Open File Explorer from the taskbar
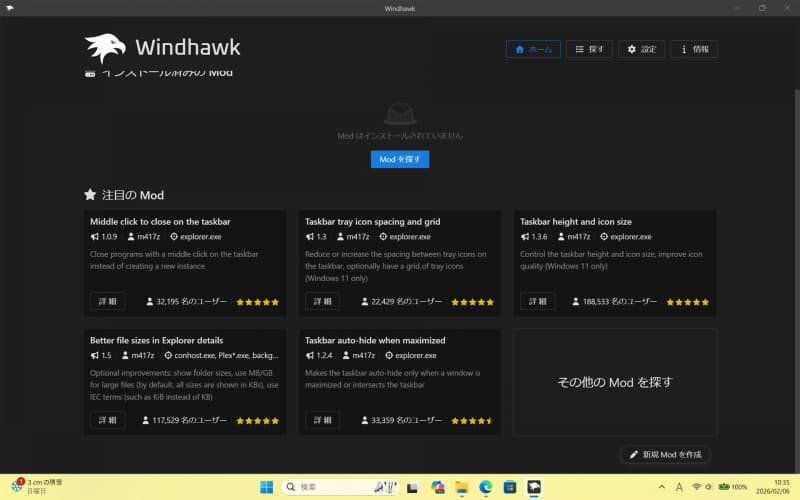This screenshot has width=800, height=500. (x=461, y=487)
